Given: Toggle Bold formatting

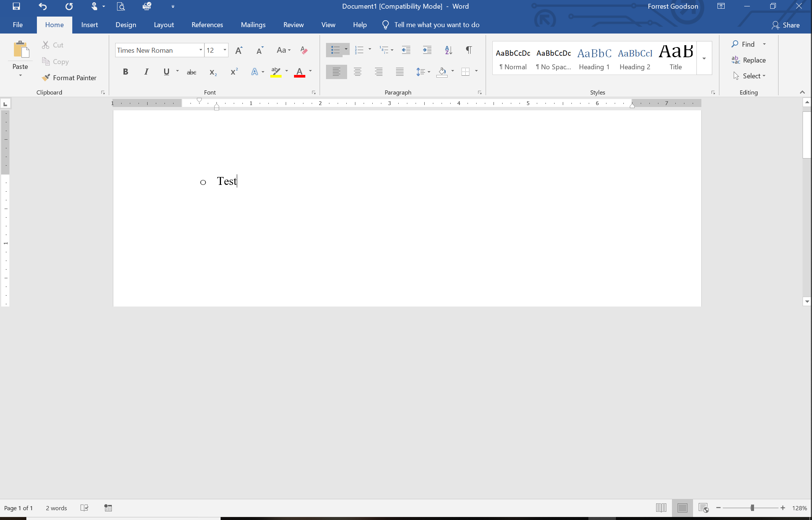Looking at the screenshot, I should point(125,72).
